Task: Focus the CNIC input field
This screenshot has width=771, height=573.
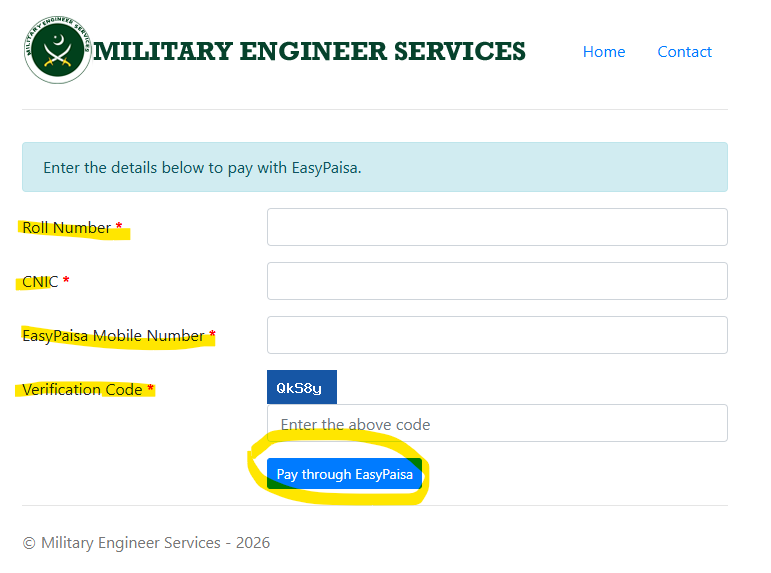Action: pyautogui.click(x=497, y=281)
